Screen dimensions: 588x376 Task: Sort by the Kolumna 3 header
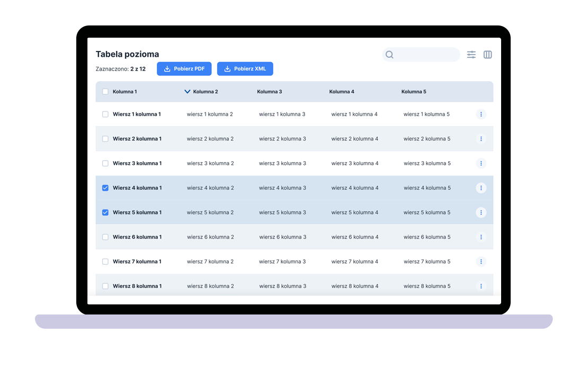coord(270,92)
